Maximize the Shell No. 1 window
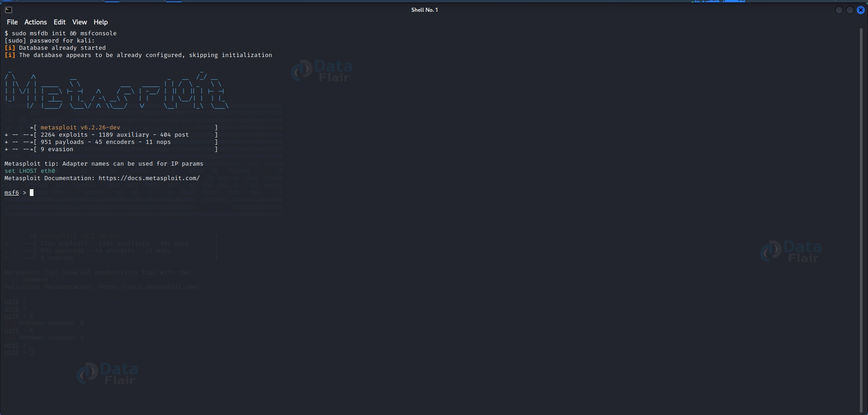The width and height of the screenshot is (868, 415). [x=849, y=10]
